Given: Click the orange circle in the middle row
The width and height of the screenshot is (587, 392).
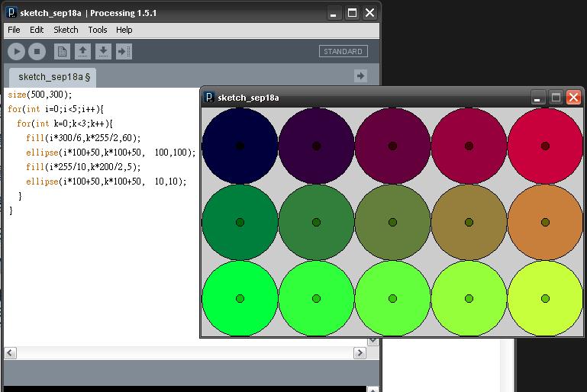Looking at the screenshot, I should coord(545,222).
